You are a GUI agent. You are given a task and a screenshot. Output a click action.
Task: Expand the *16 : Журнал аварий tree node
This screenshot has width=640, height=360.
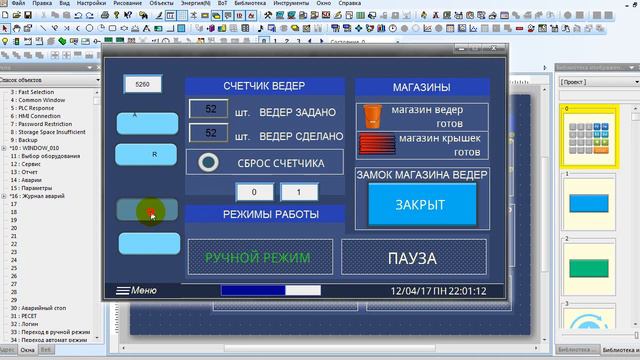(4, 196)
